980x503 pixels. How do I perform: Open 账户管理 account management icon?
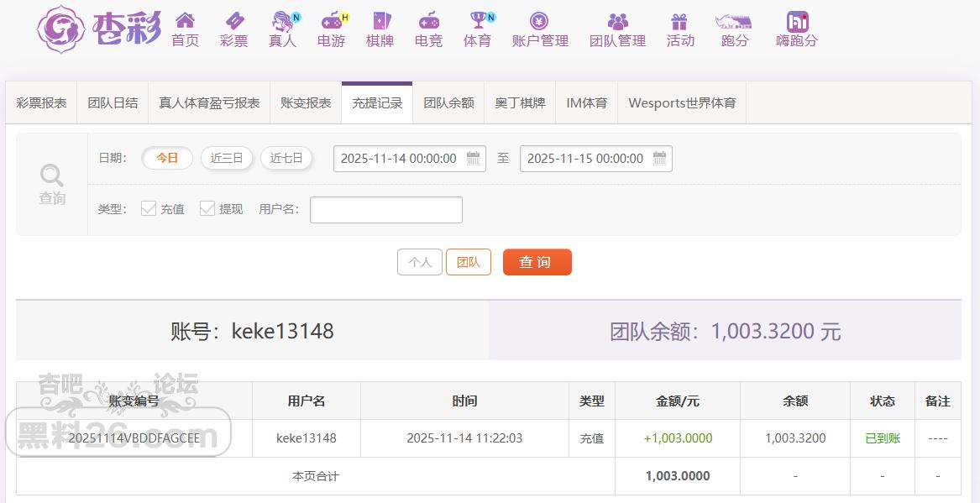539,21
